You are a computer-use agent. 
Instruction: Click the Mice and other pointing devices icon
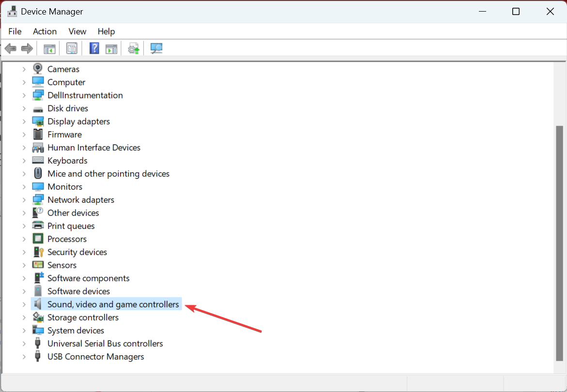click(38, 173)
